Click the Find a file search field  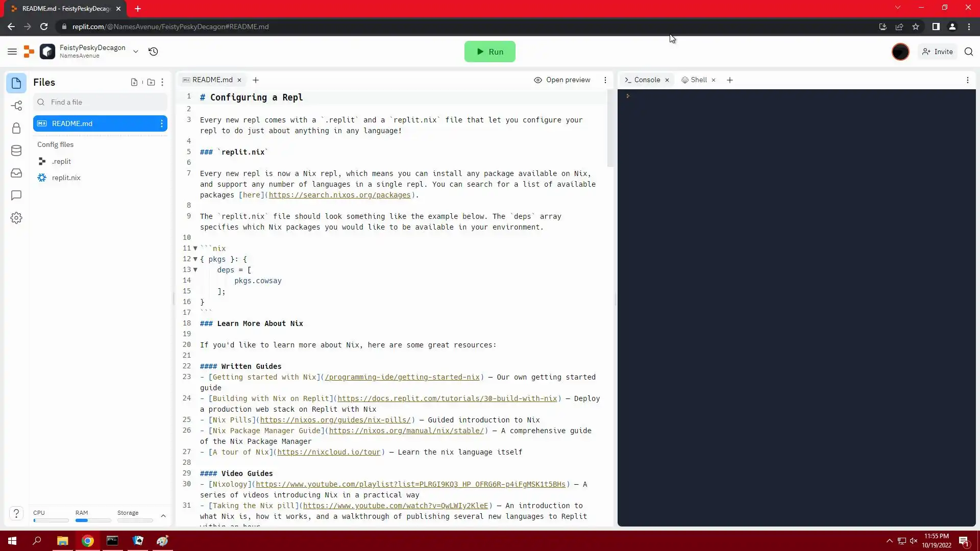pos(100,102)
